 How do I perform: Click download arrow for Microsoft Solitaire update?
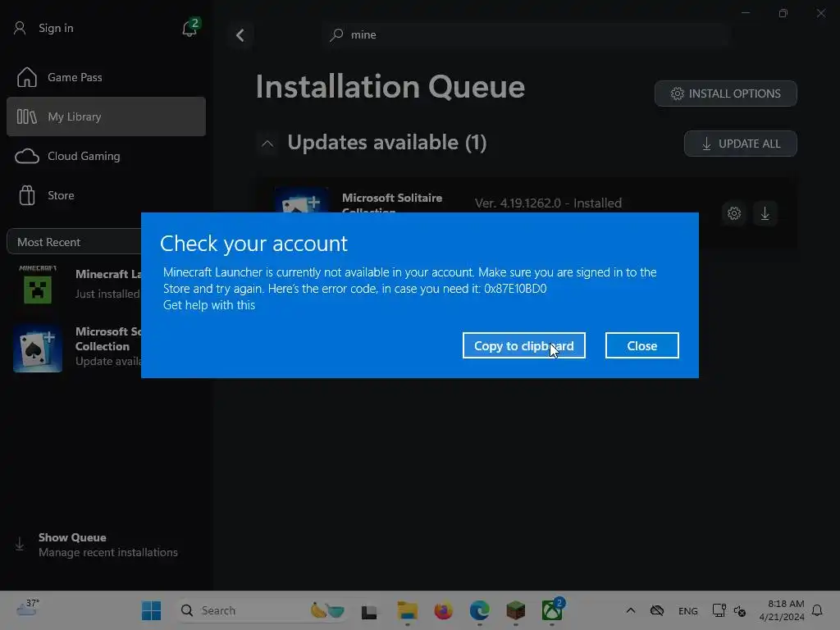click(765, 213)
